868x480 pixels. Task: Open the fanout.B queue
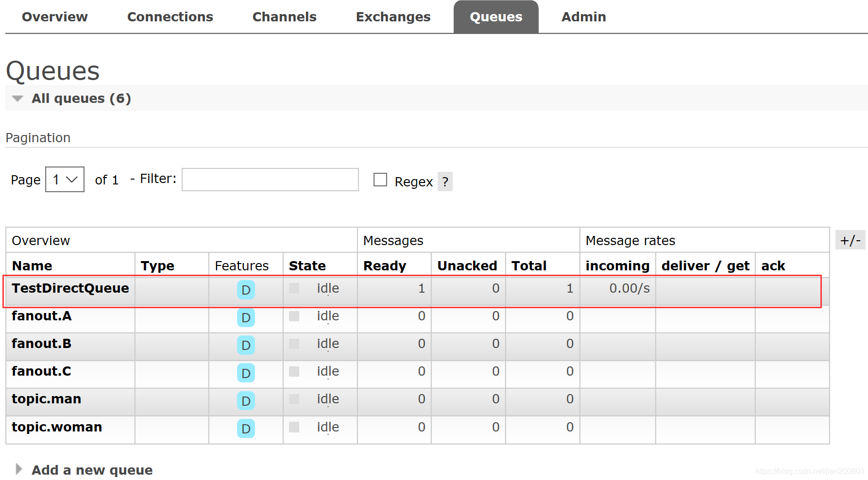(x=42, y=344)
